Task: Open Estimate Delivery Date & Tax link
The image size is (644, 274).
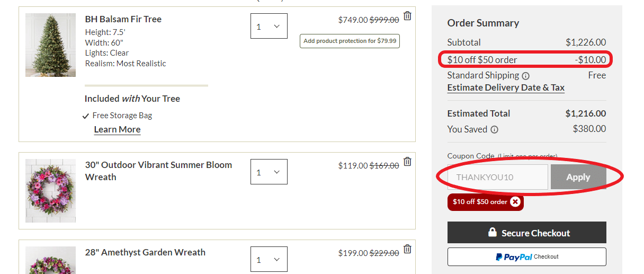Action: 506,87
